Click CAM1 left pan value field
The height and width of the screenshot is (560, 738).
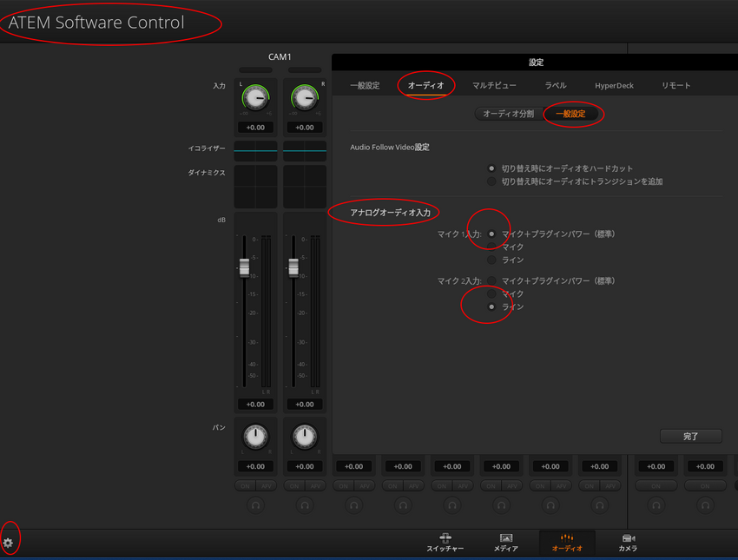[x=255, y=466]
